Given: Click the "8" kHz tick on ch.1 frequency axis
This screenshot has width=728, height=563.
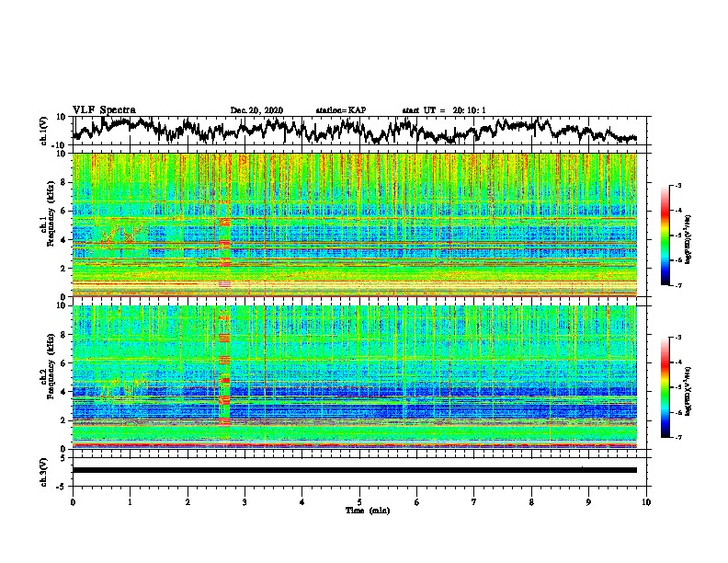Looking at the screenshot, I should 63,182.
